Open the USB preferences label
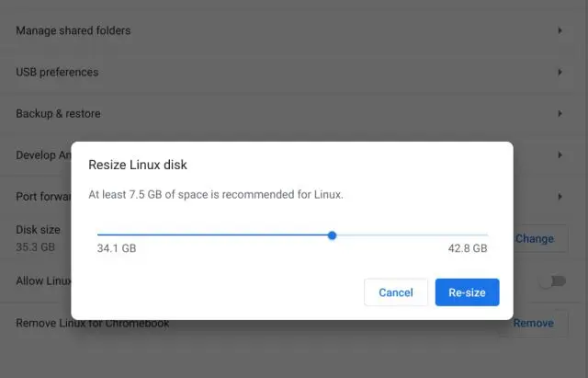The height and width of the screenshot is (378, 588). 57,72
